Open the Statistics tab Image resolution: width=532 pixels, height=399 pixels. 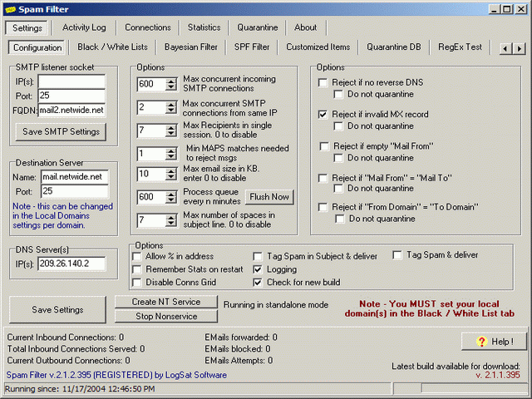(204, 27)
